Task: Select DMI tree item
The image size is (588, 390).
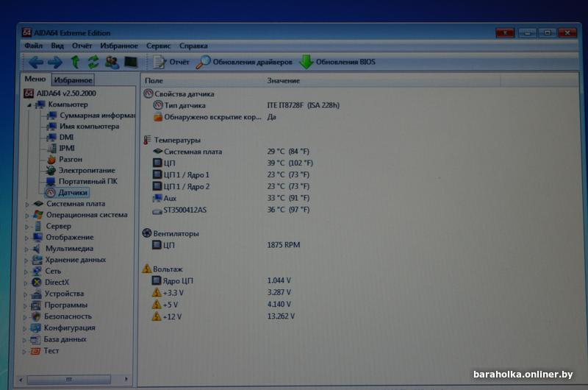Action: click(x=61, y=138)
